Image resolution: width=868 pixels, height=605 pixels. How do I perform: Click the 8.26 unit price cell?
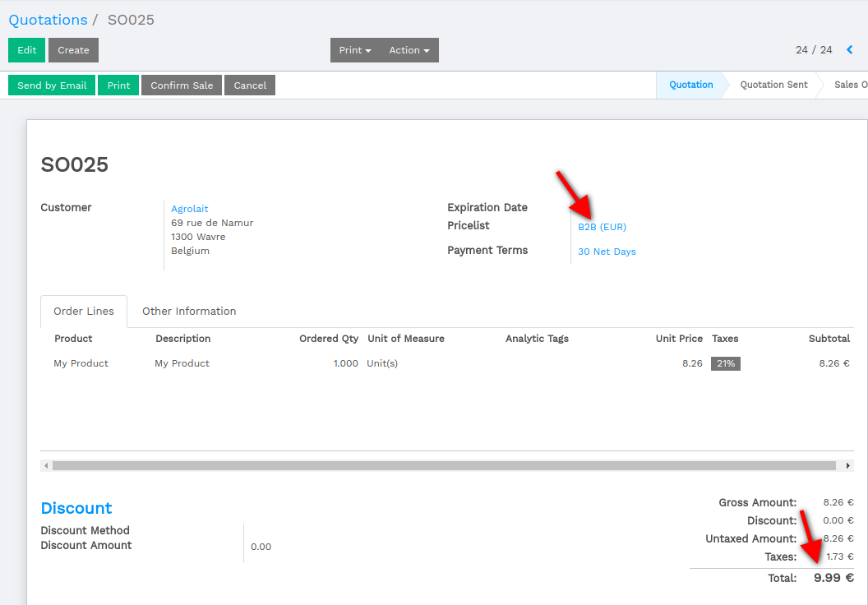(x=692, y=363)
